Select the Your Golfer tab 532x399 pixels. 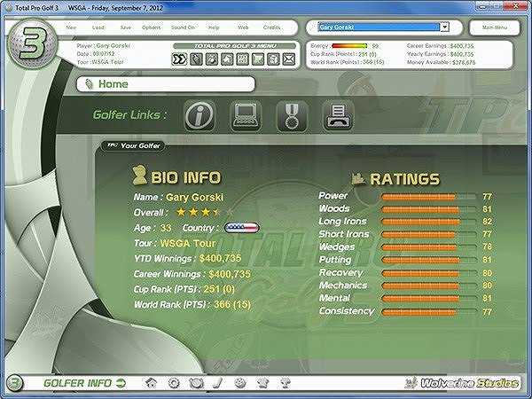133,146
